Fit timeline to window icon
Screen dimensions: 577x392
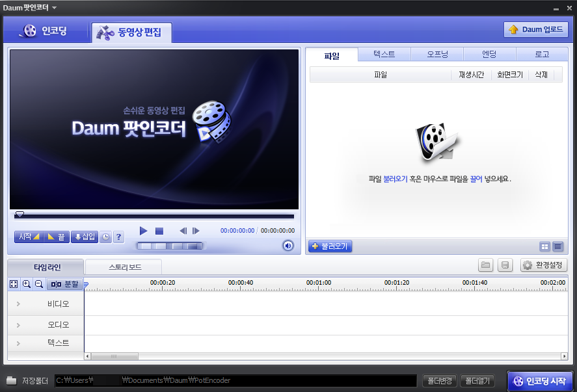14,284
